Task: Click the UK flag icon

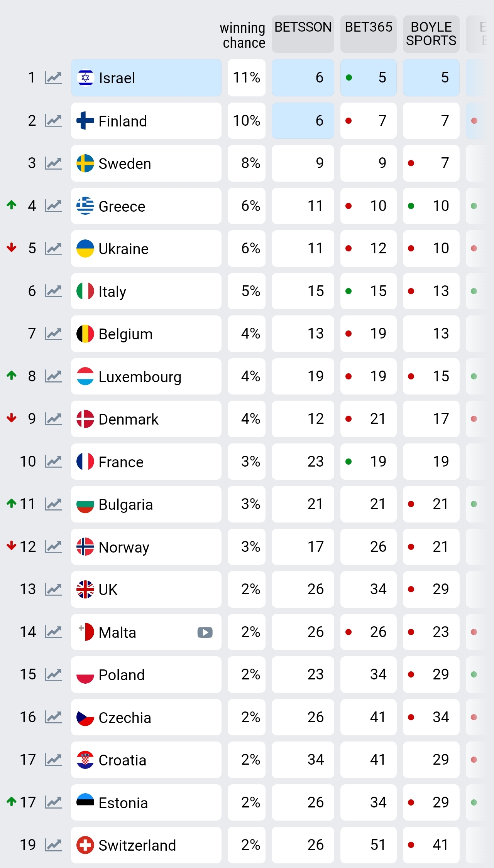Action: tap(85, 589)
